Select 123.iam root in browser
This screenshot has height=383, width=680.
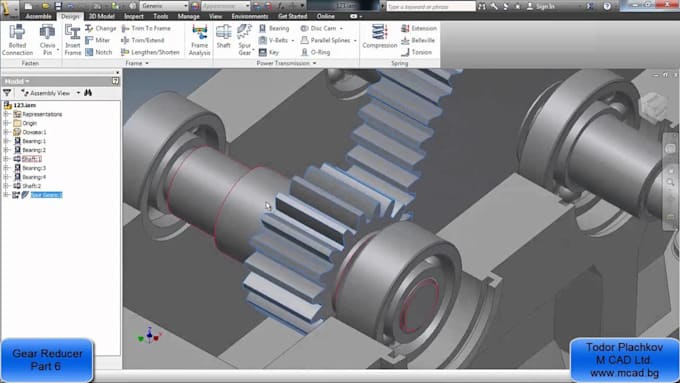tap(25, 105)
